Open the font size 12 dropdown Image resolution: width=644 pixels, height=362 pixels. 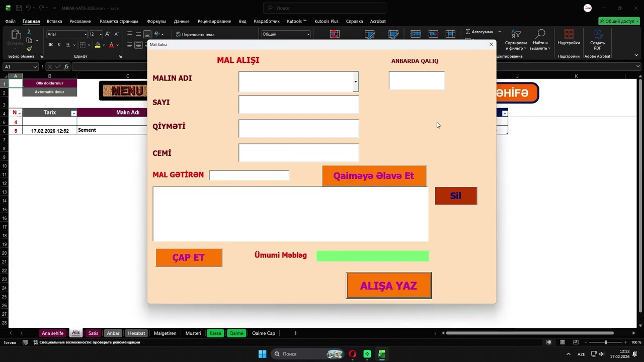click(x=101, y=34)
